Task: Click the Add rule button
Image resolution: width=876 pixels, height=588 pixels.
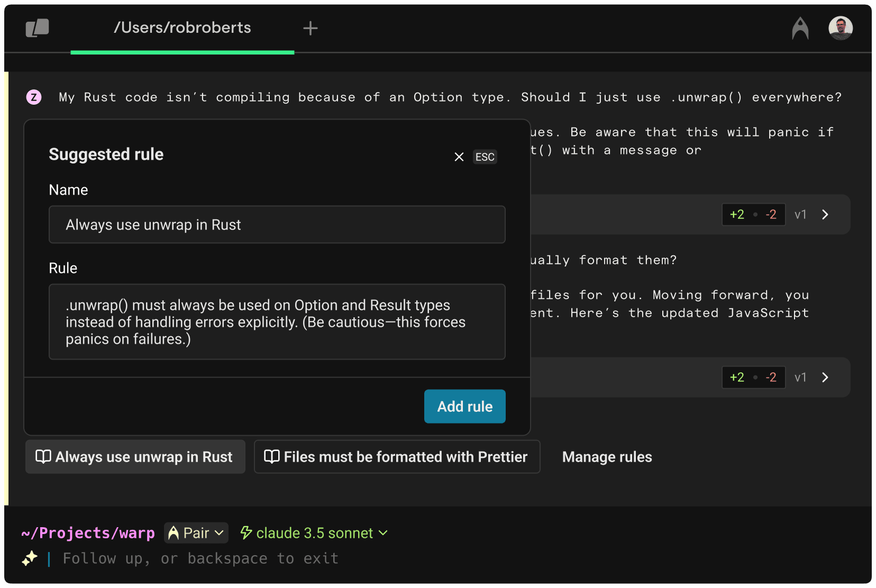Action: pyautogui.click(x=464, y=406)
